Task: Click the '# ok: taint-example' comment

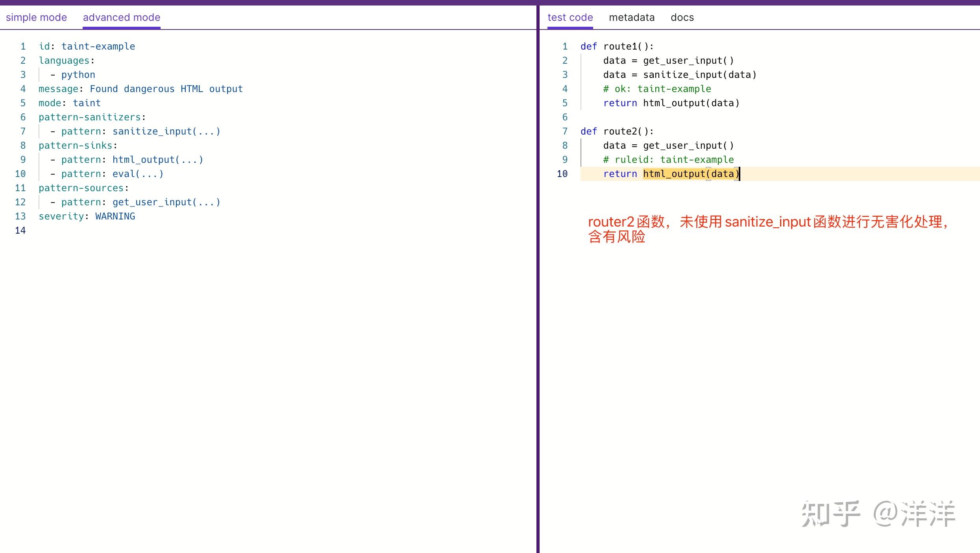Action: [x=657, y=89]
